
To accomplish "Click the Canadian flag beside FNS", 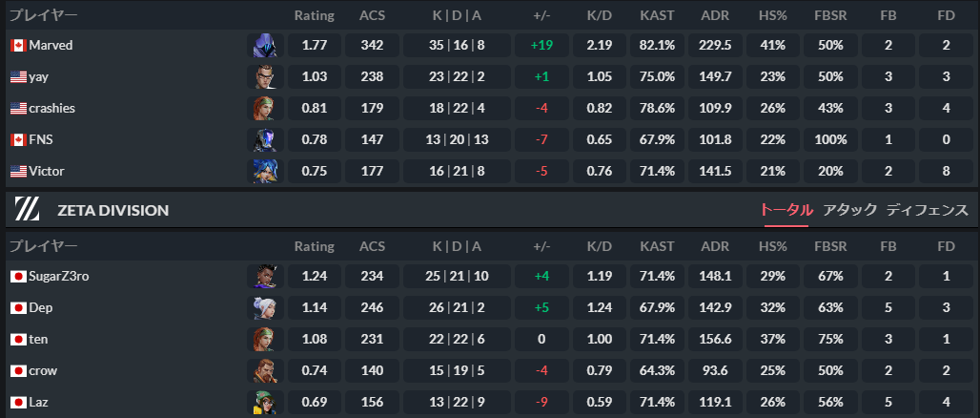I will point(17,140).
